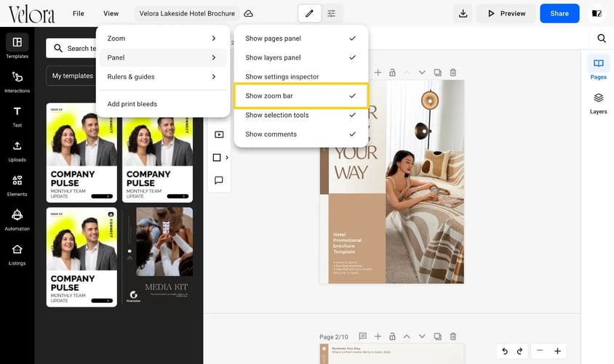Choose Add print bleeds

pos(163,104)
